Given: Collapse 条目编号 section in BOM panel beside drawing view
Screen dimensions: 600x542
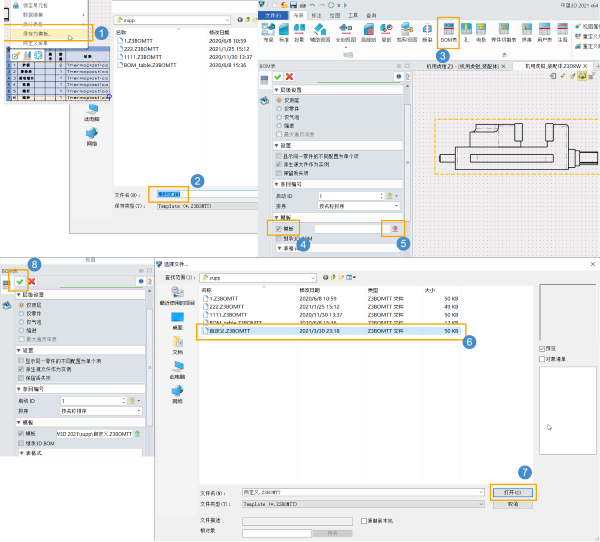Looking at the screenshot, I should point(276,184).
